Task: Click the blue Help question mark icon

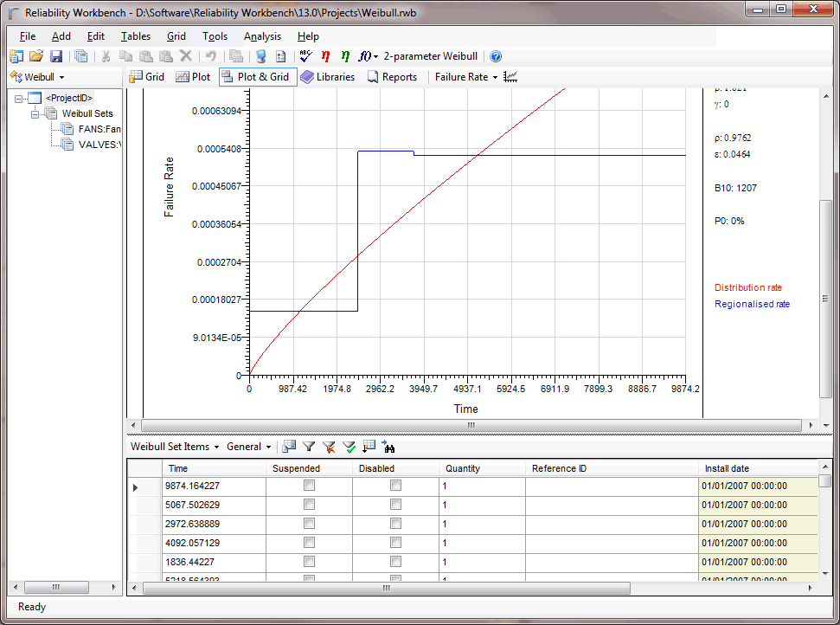Action: point(496,56)
